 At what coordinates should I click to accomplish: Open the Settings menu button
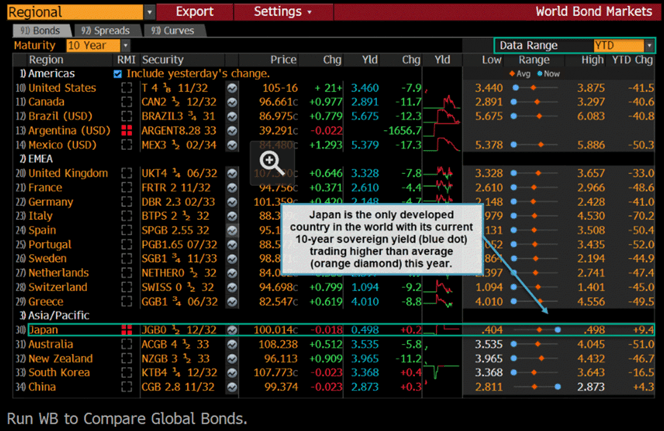(x=281, y=12)
